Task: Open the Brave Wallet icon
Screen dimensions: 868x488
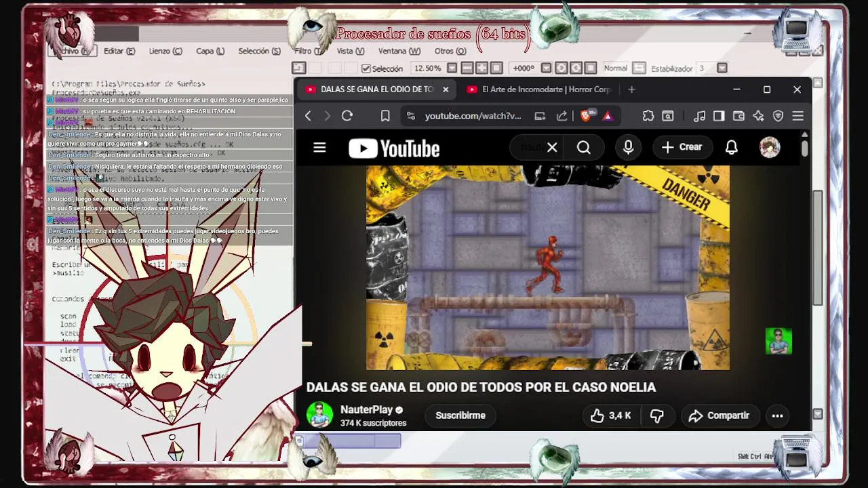Action: click(x=738, y=116)
